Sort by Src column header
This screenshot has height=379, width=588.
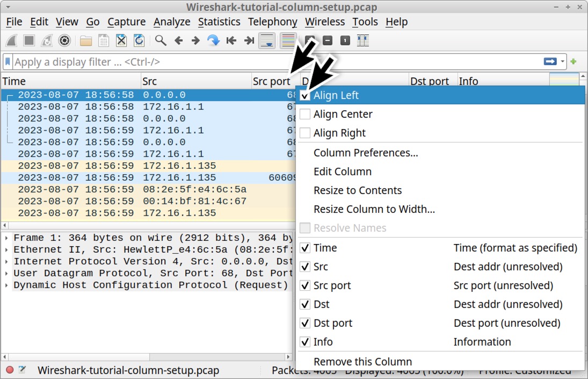pyautogui.click(x=196, y=81)
